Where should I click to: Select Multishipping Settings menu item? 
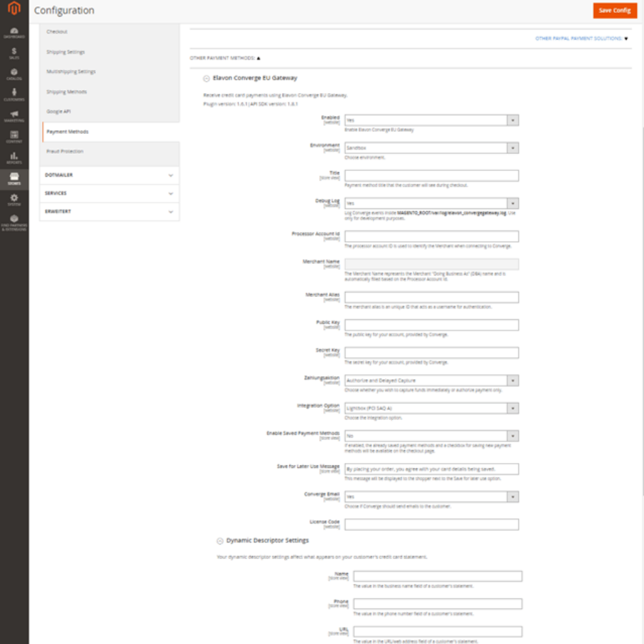pos(71,72)
